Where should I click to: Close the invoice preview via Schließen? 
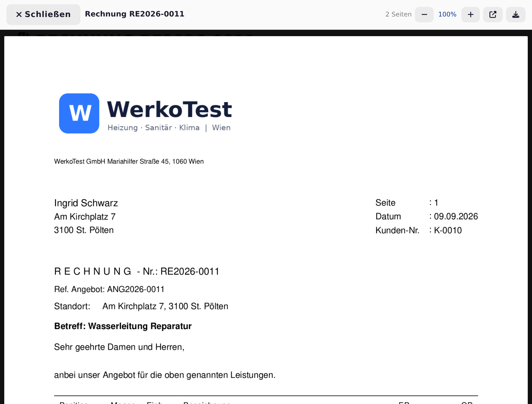point(43,14)
